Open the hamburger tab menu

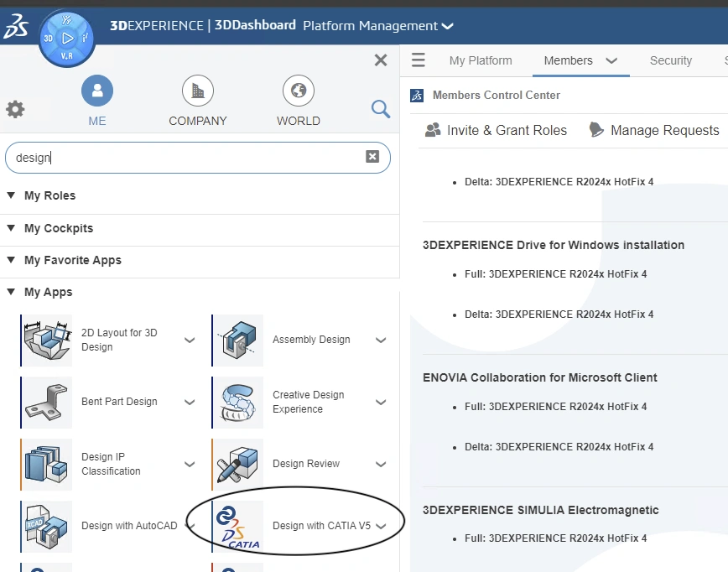click(x=419, y=60)
